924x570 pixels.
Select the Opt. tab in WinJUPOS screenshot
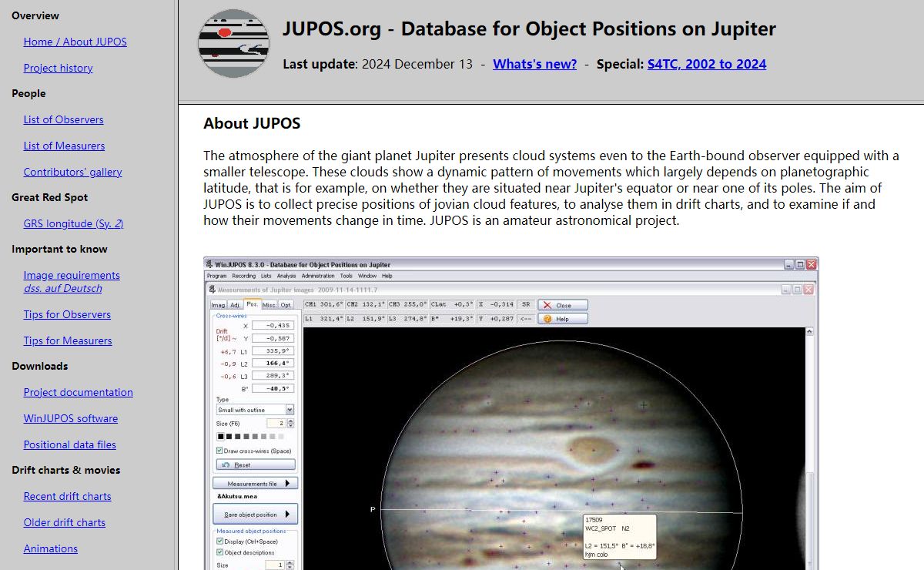[x=286, y=305]
